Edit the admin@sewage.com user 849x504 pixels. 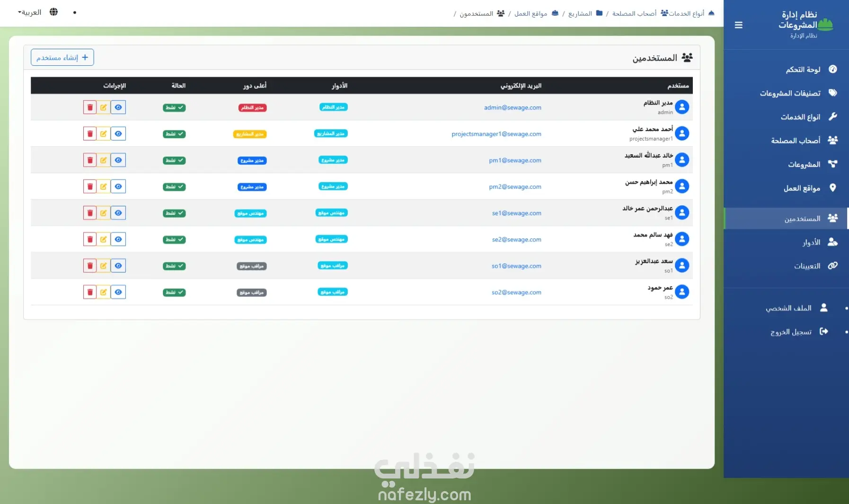coord(104,107)
